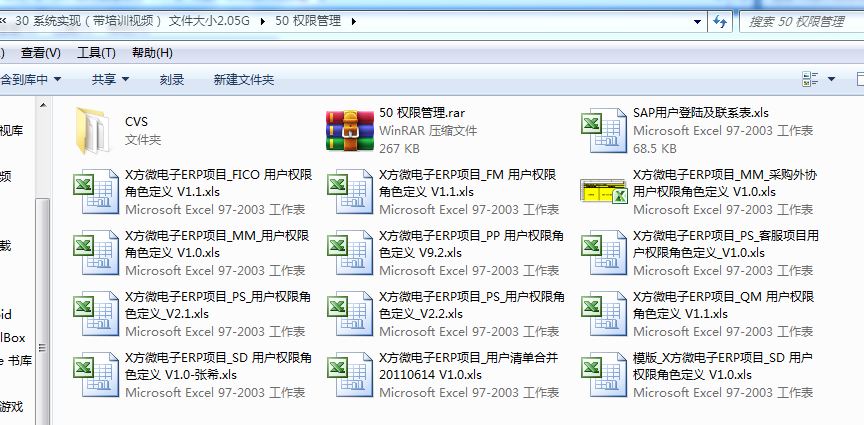Open the address bar history dropdown
The width and height of the screenshot is (864, 425).
coord(698,21)
